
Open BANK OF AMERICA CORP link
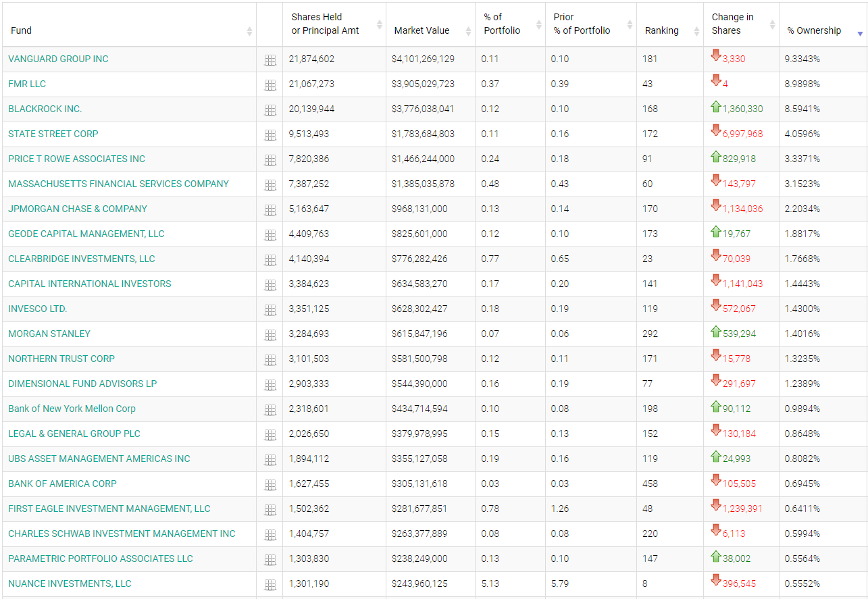[62, 484]
